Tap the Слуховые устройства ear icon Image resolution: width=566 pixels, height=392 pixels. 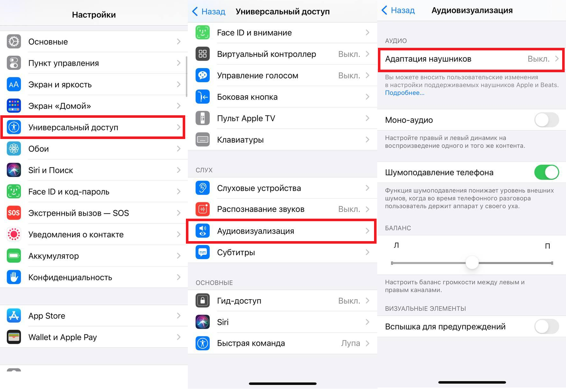tap(203, 188)
